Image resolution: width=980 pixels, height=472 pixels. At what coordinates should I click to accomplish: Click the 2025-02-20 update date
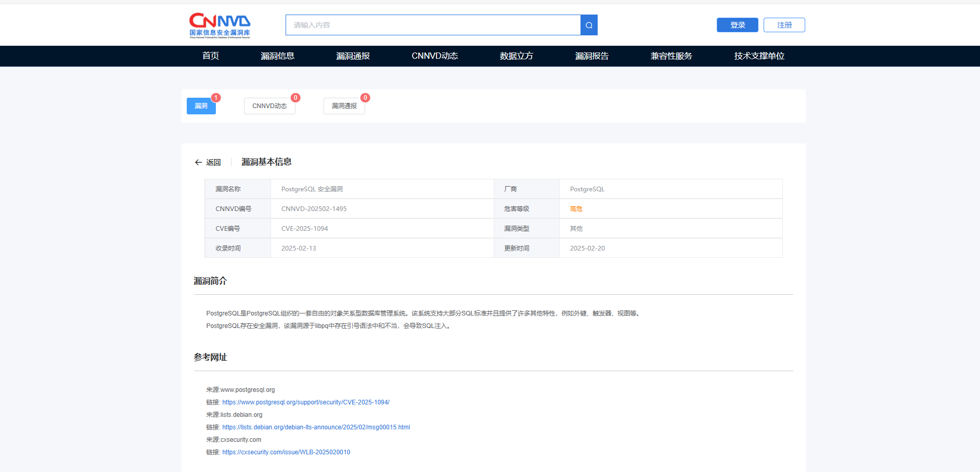point(587,248)
